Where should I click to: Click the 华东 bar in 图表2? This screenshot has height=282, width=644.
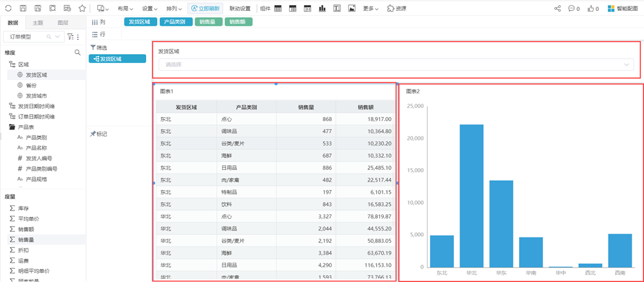pos(501,223)
